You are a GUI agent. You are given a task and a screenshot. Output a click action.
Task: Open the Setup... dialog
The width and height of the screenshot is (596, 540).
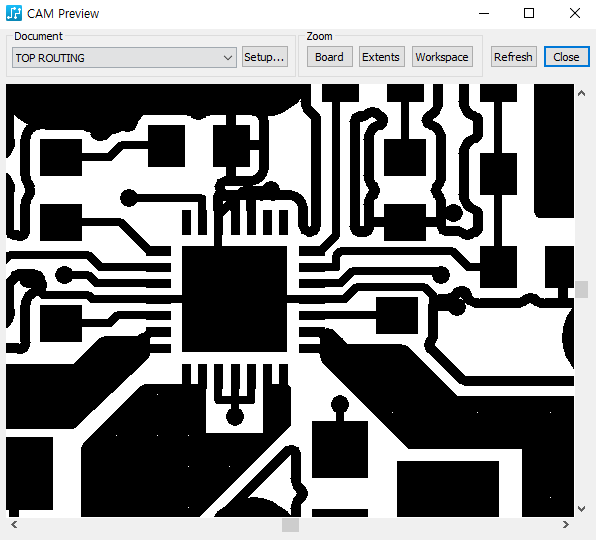click(265, 57)
